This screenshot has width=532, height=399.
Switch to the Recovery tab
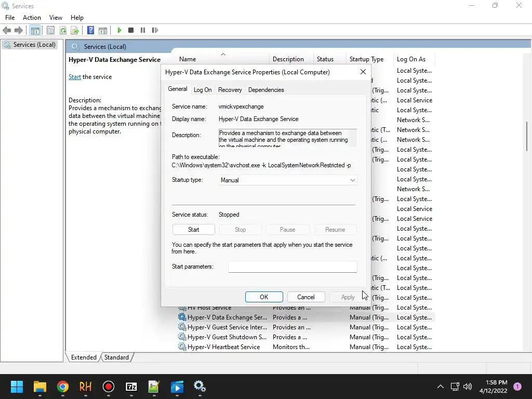(230, 90)
